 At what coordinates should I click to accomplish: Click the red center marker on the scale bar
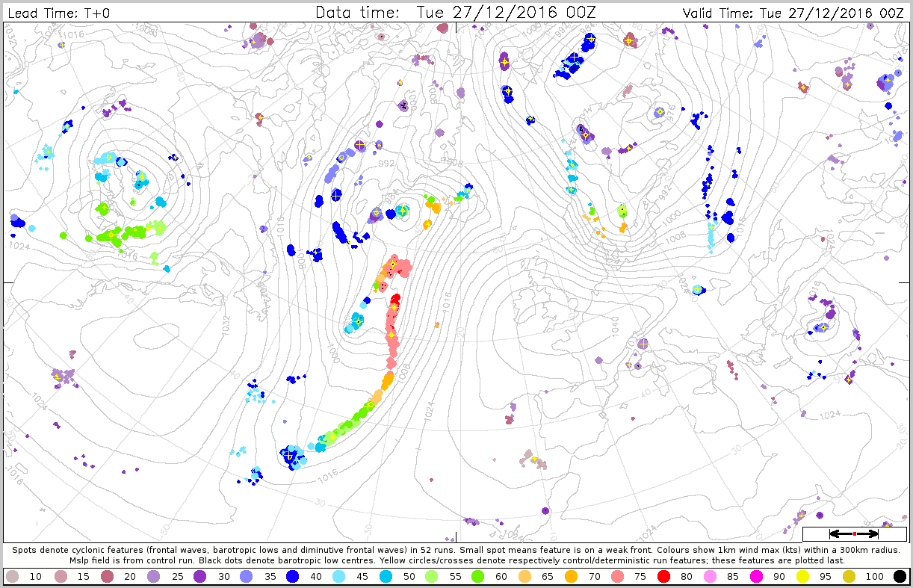pyautogui.click(x=854, y=533)
